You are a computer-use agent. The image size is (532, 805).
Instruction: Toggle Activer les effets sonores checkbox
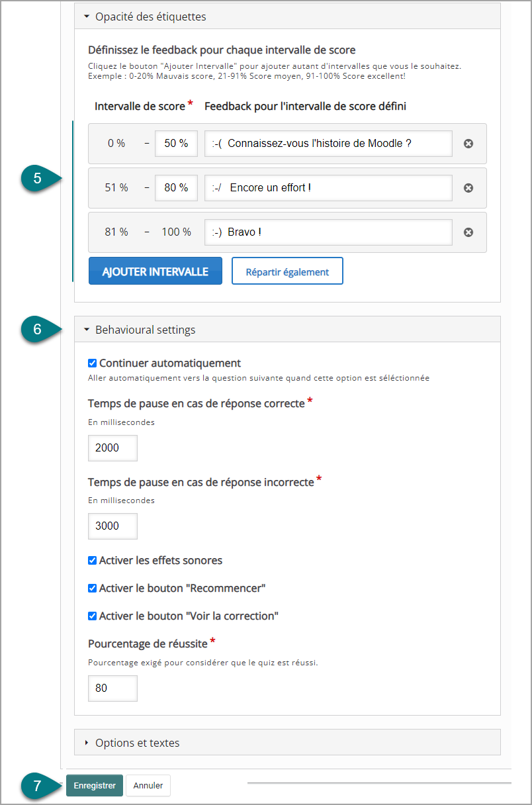92,561
